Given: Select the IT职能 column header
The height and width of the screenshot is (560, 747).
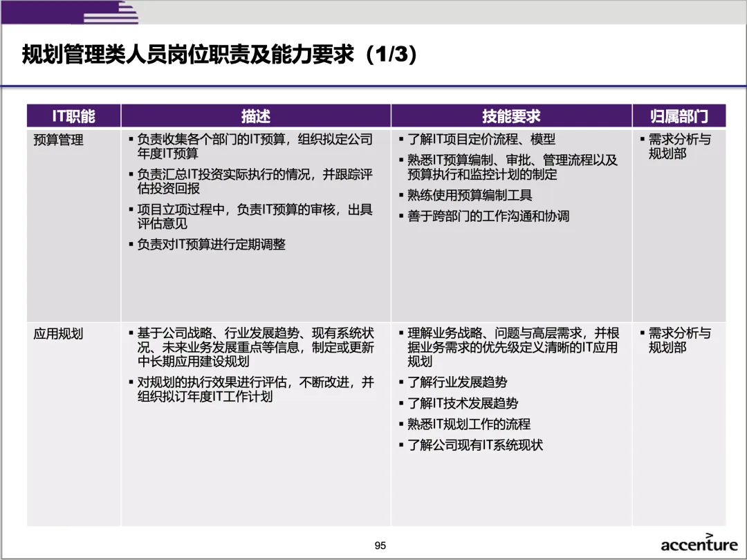Looking at the screenshot, I should [x=73, y=115].
